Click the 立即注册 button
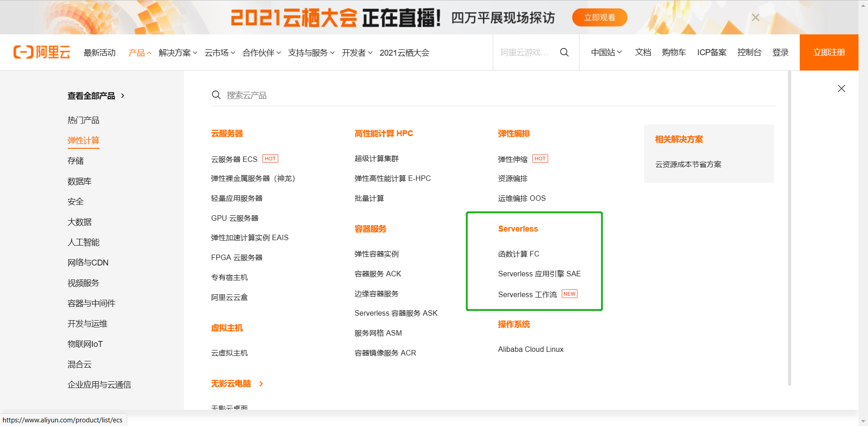This screenshot has height=426, width=868. [829, 52]
